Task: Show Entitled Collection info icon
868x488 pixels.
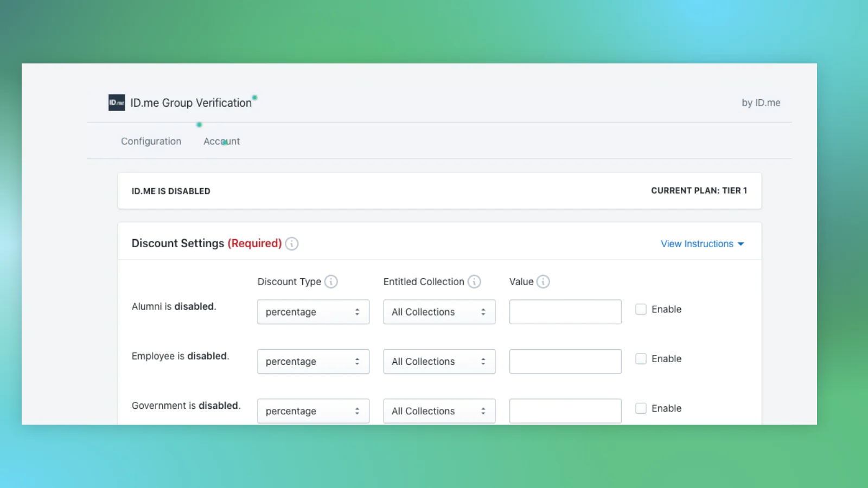Action: (474, 281)
